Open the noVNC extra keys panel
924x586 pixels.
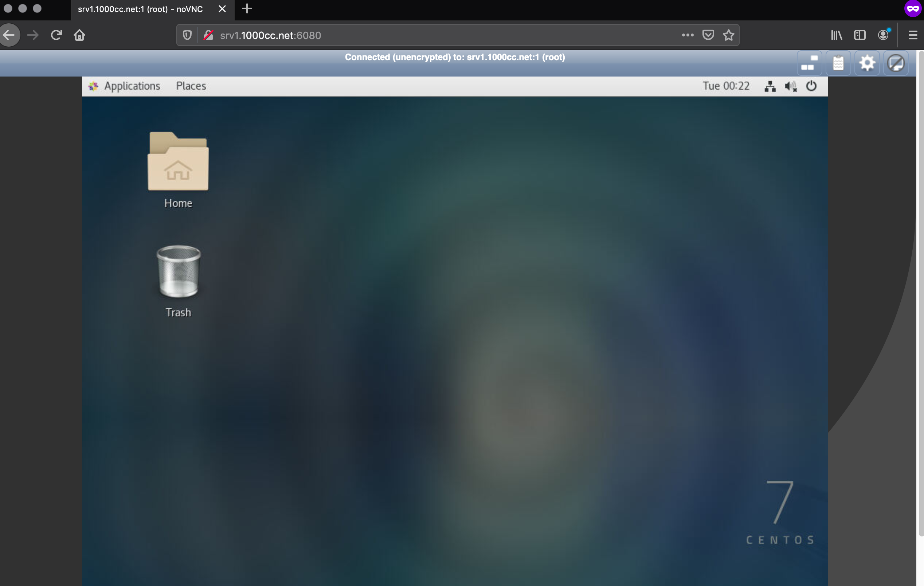[x=809, y=63]
